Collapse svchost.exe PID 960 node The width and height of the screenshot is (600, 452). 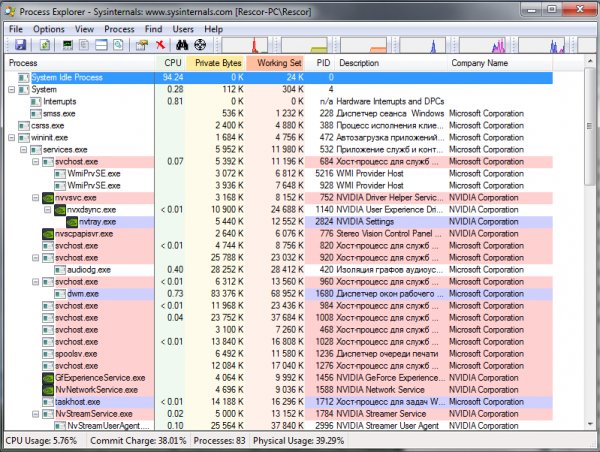coord(36,282)
